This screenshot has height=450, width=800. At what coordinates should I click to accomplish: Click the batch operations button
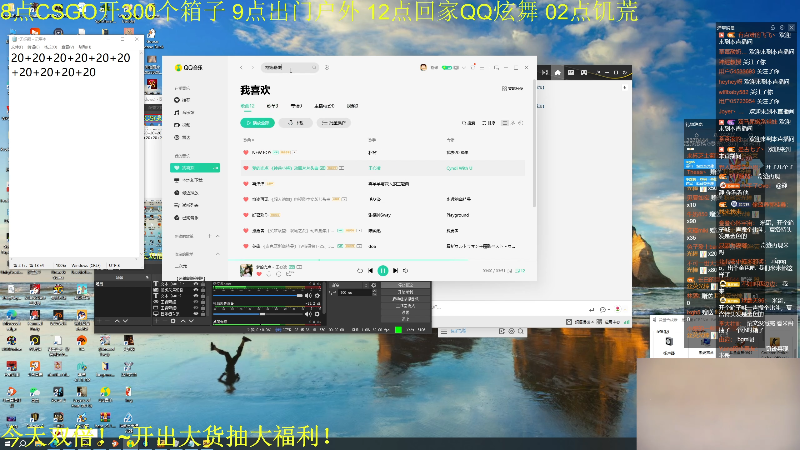pyautogui.click(x=334, y=123)
